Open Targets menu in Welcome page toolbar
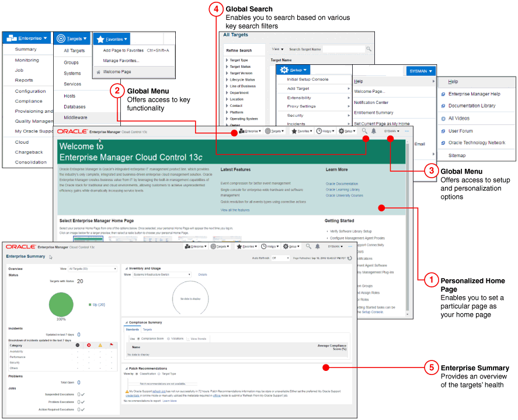This screenshot has width=518, height=420. pyautogui.click(x=274, y=131)
